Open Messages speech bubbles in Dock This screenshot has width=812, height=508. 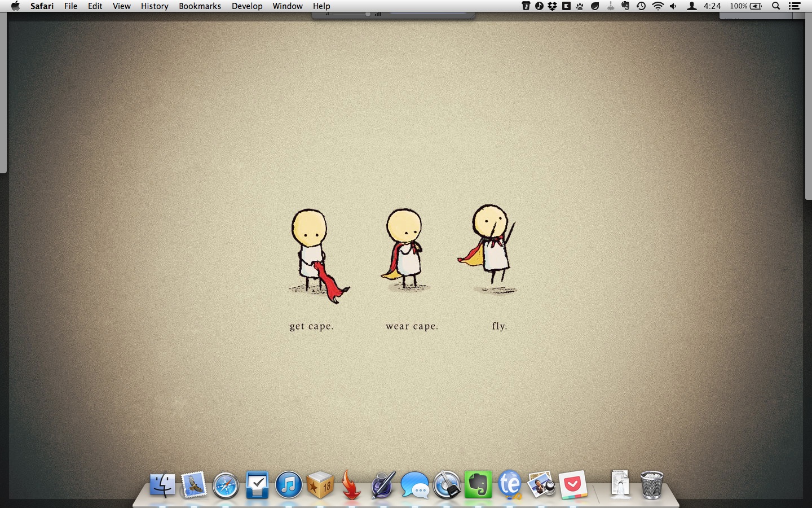click(415, 485)
